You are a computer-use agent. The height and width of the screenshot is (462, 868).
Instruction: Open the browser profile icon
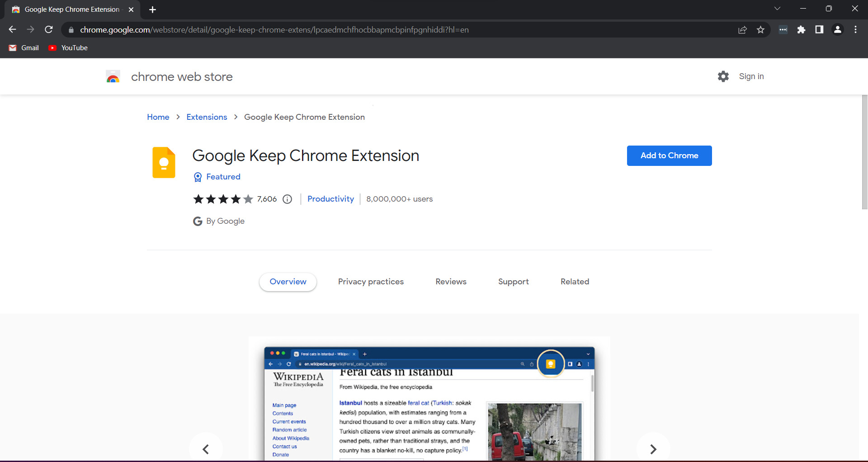(837, 29)
